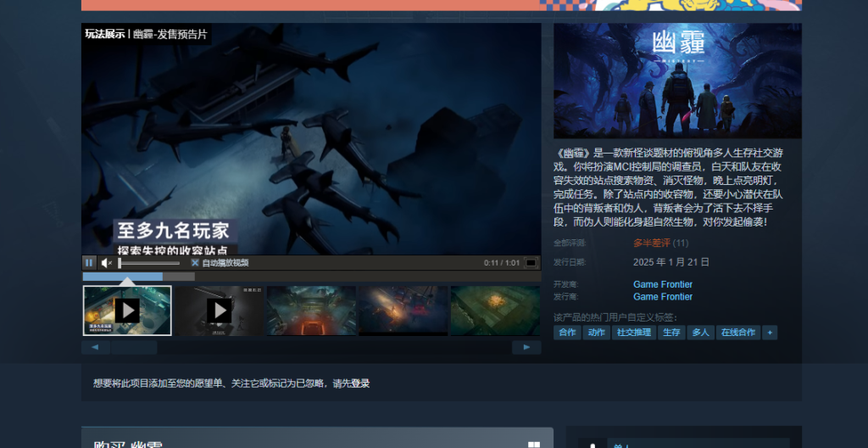Screen dimensions: 868x448
Task: Click the 2025 年 1 月 21 日 release date
Action: (671, 261)
